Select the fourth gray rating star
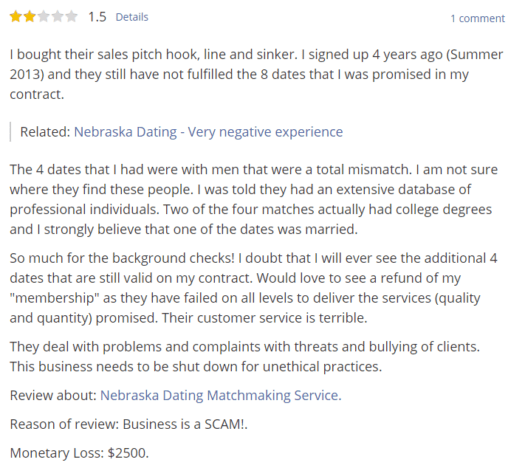Viewport: 525px width, 468px height. point(58,16)
